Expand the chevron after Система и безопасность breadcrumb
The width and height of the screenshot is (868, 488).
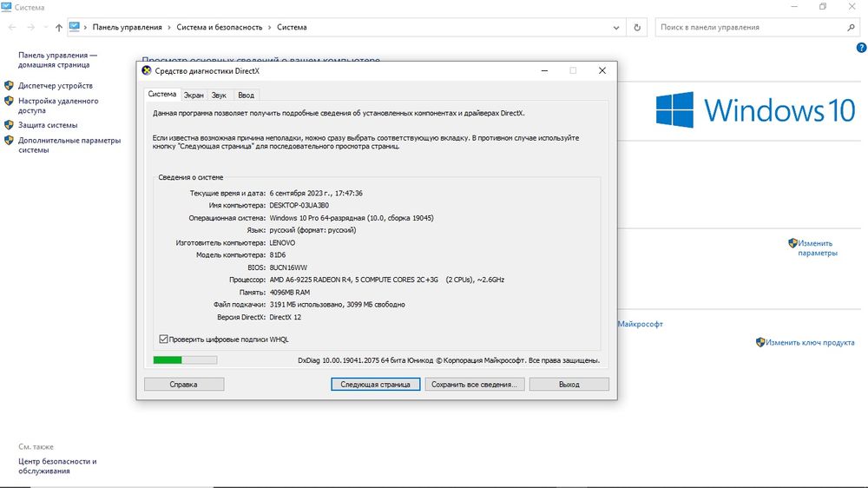pyautogui.click(x=270, y=27)
